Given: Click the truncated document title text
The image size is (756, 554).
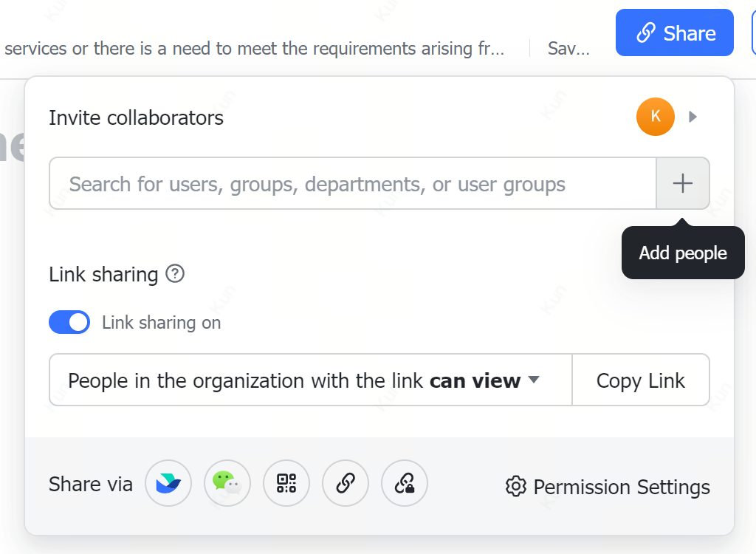Looking at the screenshot, I should pyautogui.click(x=255, y=49).
